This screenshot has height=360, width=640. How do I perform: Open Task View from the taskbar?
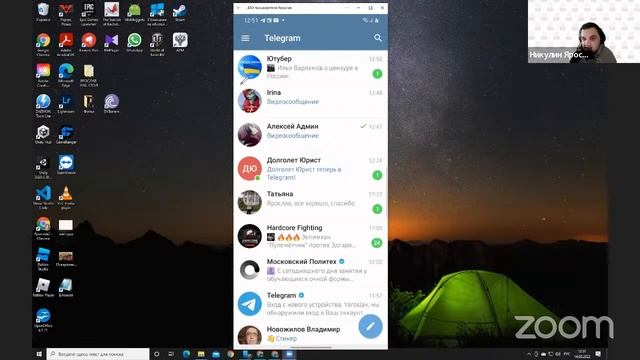tap(171, 354)
